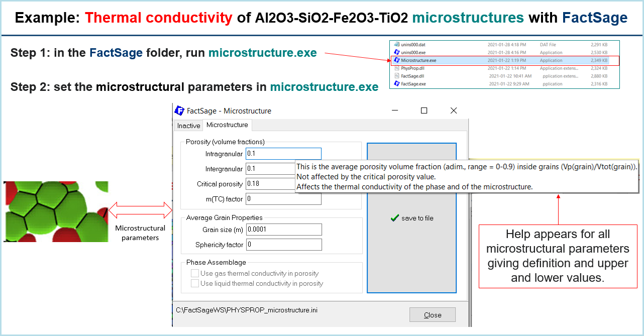Click the Porosity (volume fractions) group heading

pos(225,142)
